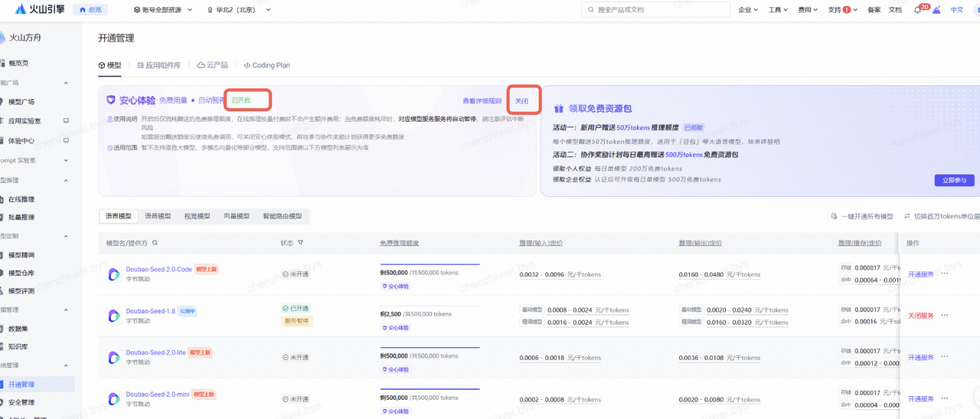Turn off 安心体验 with the 关闭 link
Screen dimensions: 980x419
tap(521, 101)
